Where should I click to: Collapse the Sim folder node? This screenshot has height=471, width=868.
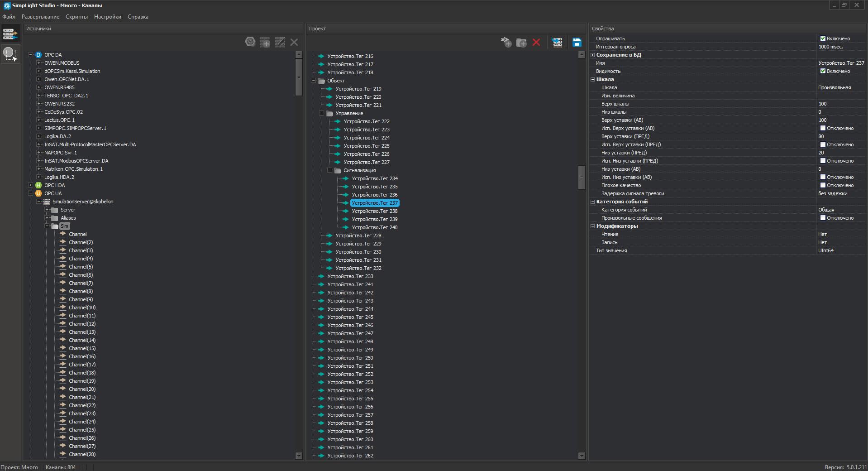47,226
